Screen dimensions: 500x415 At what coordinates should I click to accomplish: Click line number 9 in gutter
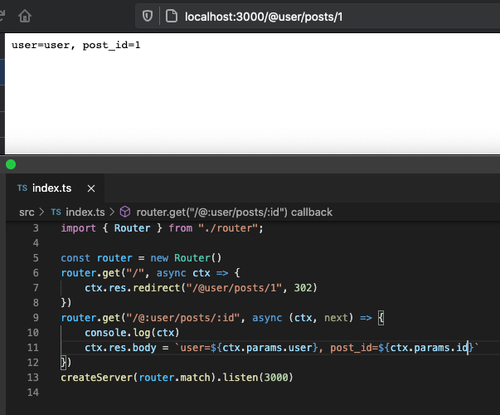click(36, 318)
